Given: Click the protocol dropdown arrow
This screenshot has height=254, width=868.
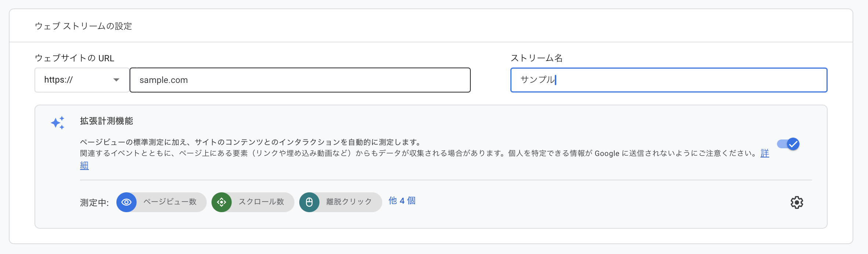Looking at the screenshot, I should click(x=116, y=80).
